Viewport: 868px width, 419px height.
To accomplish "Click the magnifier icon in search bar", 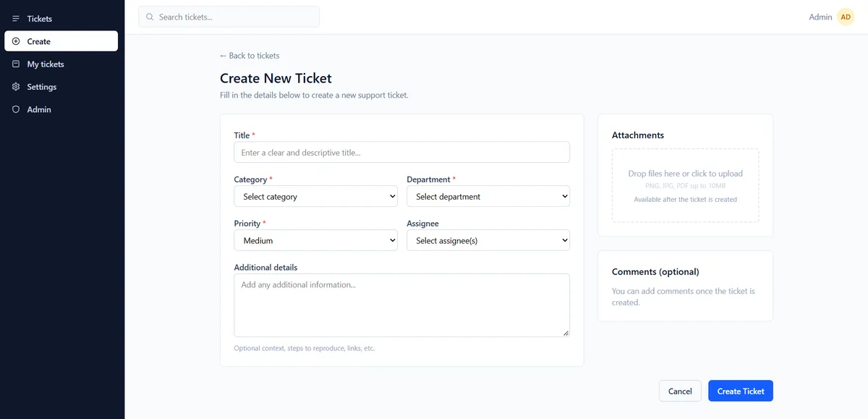I will [150, 17].
